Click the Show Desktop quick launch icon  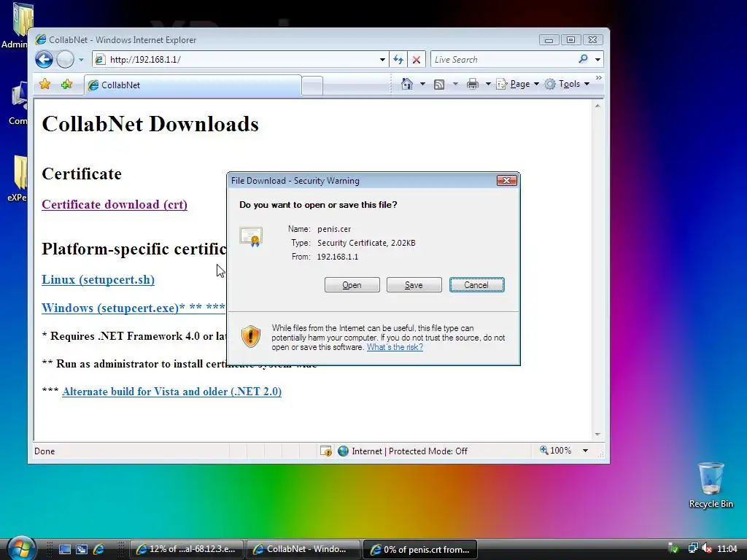click(x=65, y=549)
